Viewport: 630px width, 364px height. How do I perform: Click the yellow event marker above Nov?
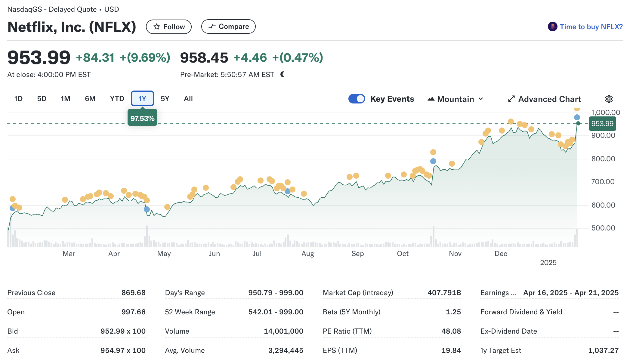point(452,164)
